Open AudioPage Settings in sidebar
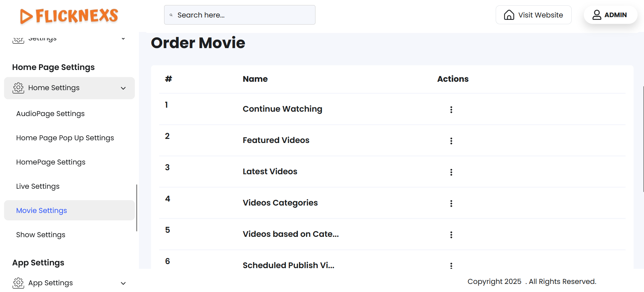The image size is (644, 292). 50,114
